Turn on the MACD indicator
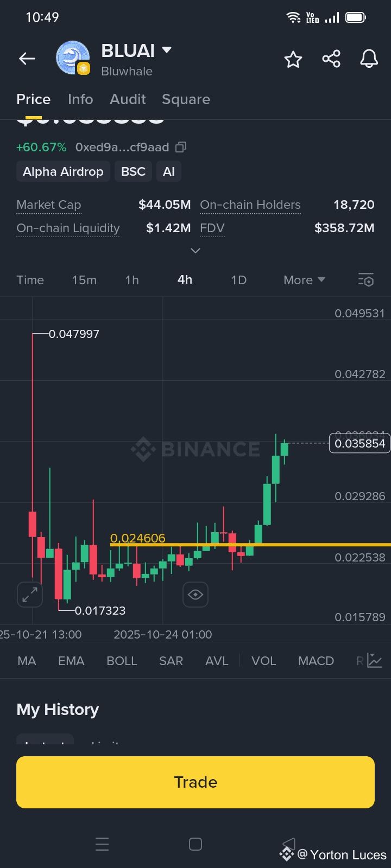 coord(316,661)
